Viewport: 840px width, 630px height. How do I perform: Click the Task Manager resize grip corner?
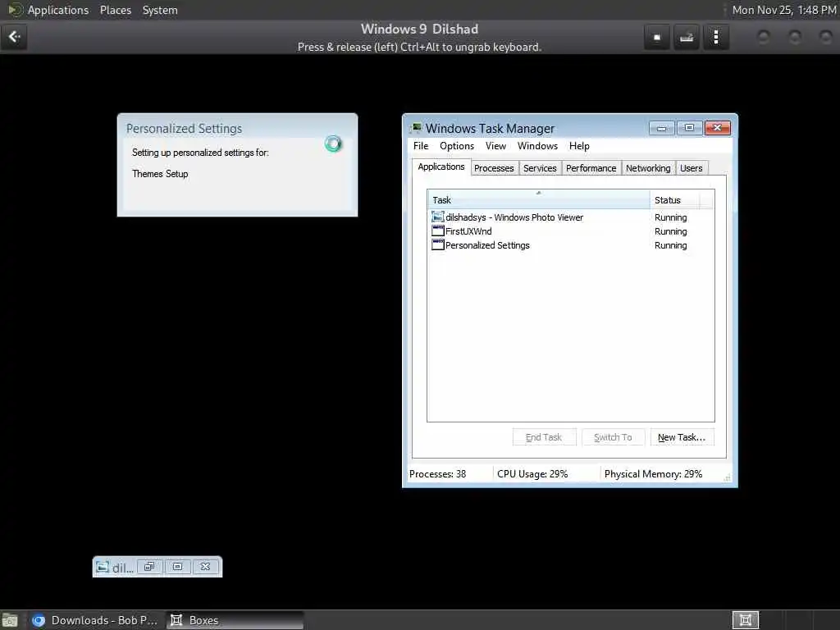coord(727,477)
